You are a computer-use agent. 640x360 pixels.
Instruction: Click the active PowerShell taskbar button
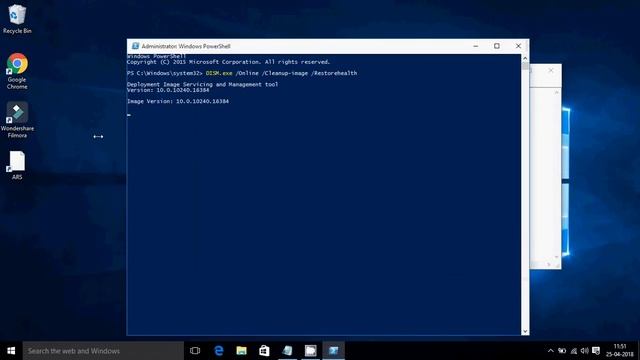pyautogui.click(x=333, y=351)
